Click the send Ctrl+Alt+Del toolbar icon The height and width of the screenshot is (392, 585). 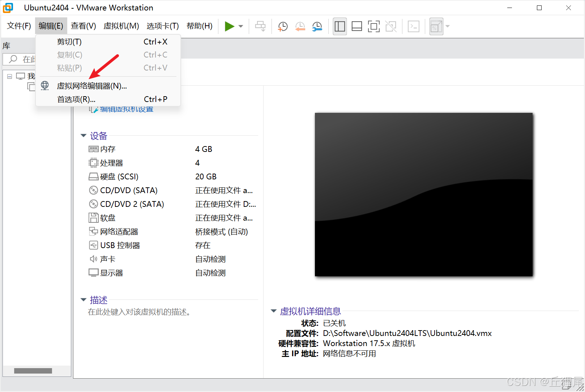(x=260, y=26)
